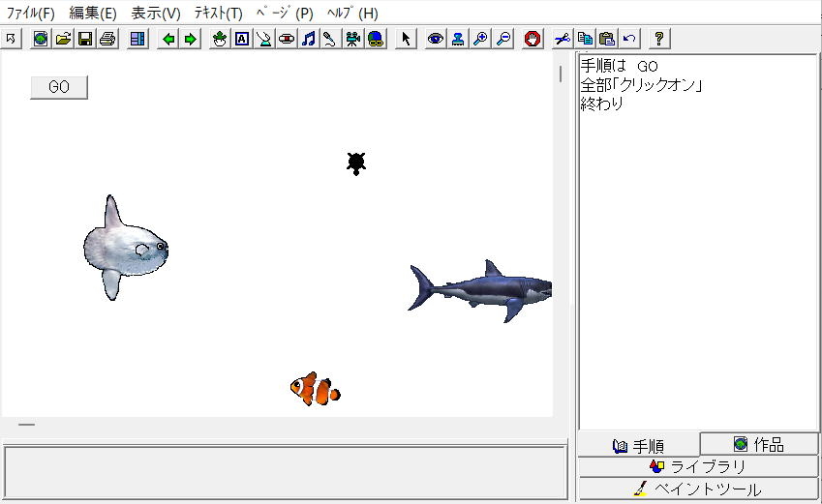This screenshot has height=504, width=822.
Task: Click the icon right of the A icon
Action: (x=264, y=39)
